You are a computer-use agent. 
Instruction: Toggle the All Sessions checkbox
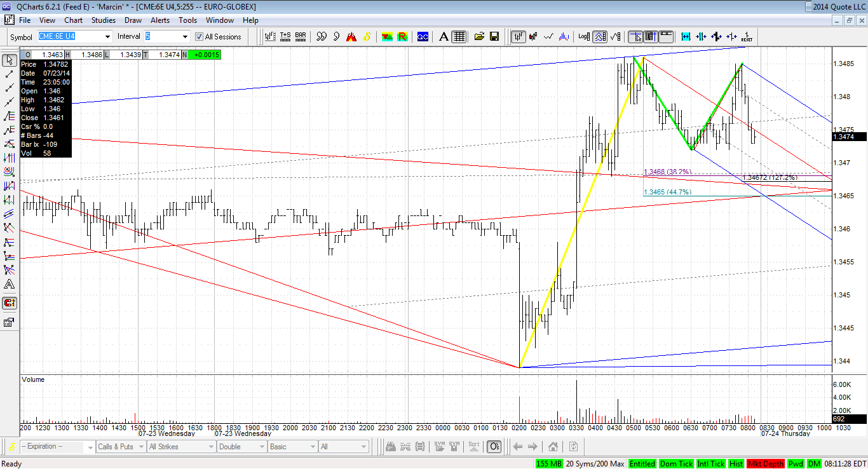[x=199, y=37]
